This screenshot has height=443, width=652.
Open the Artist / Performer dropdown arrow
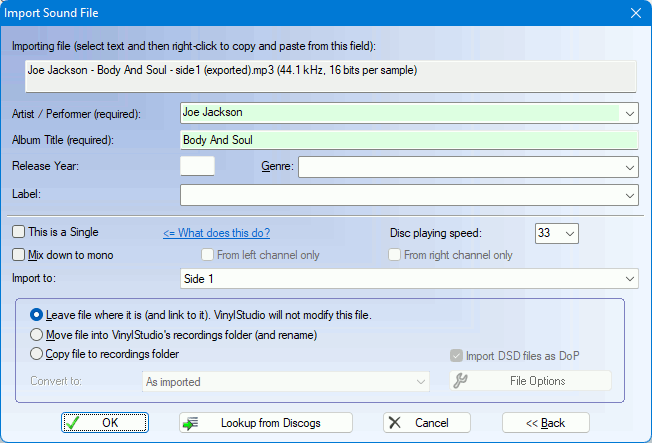630,113
